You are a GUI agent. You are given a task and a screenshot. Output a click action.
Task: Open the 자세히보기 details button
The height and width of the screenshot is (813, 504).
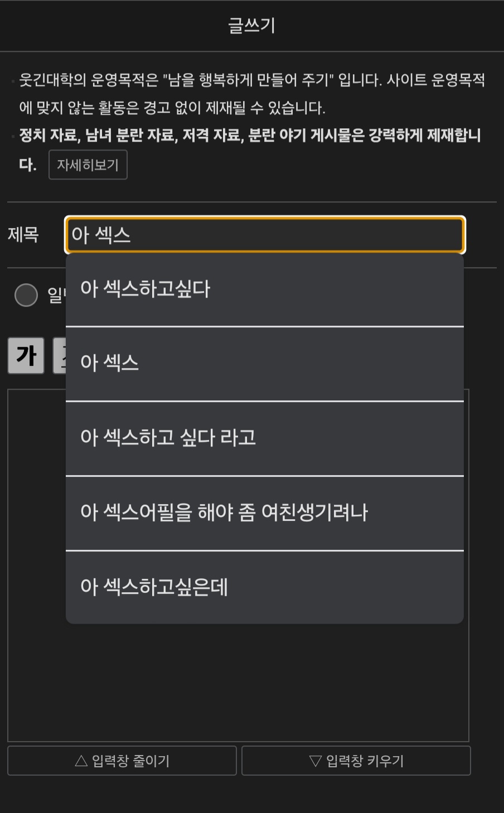88,165
